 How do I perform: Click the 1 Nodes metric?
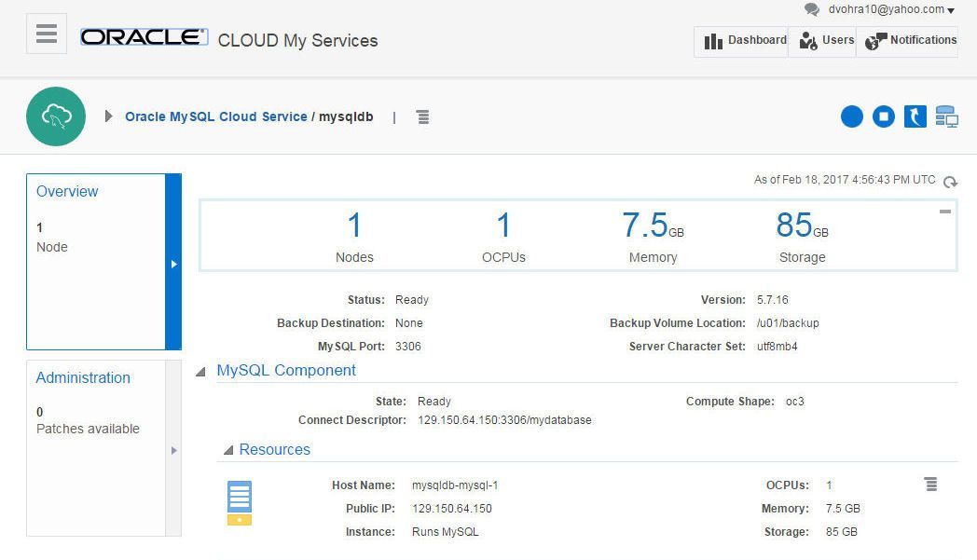point(354,238)
